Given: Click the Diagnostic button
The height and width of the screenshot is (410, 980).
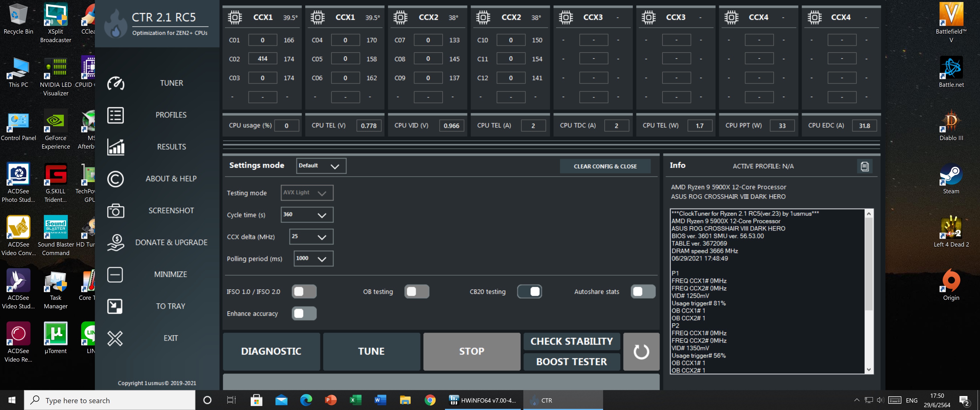Looking at the screenshot, I should point(271,351).
